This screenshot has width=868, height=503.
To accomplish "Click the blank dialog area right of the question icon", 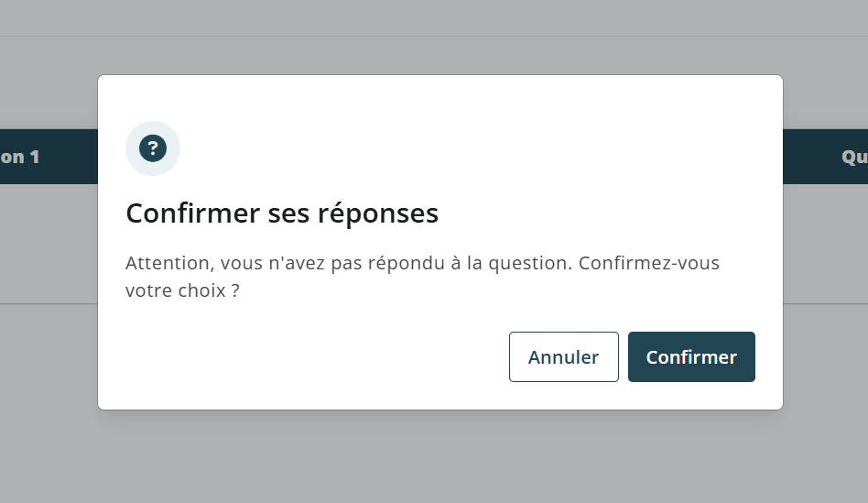I will click(458, 148).
